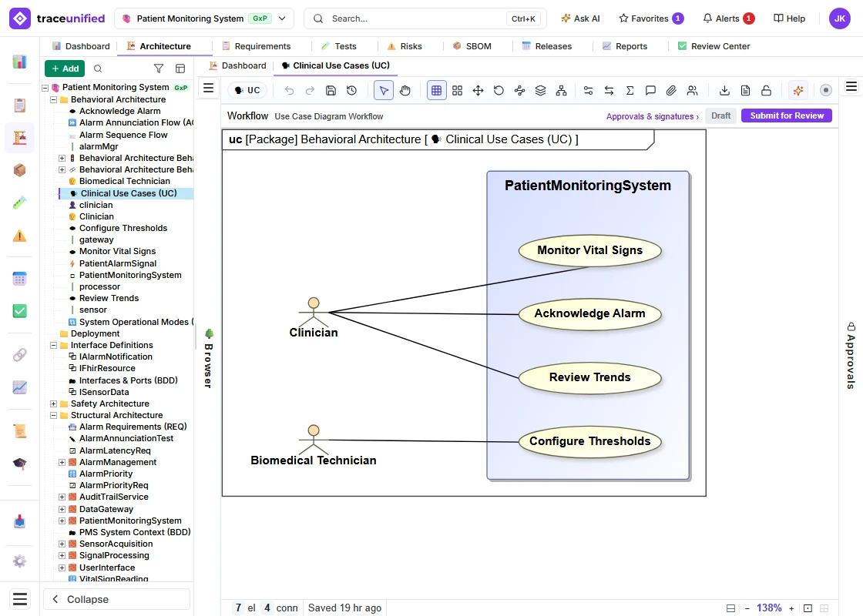Open the hamburger menu left of UC
This screenshot has height=616, width=863.
(209, 88)
